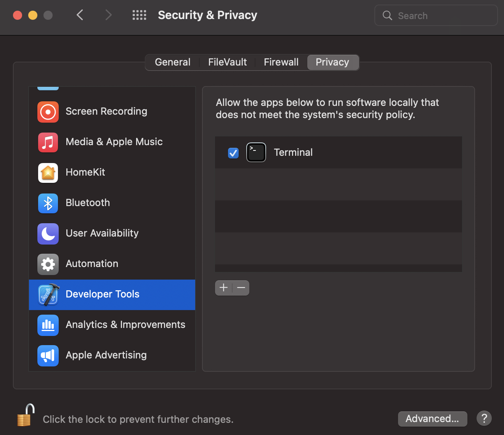Select Developer Tools label
Image resolution: width=504 pixels, height=435 pixels.
click(103, 294)
